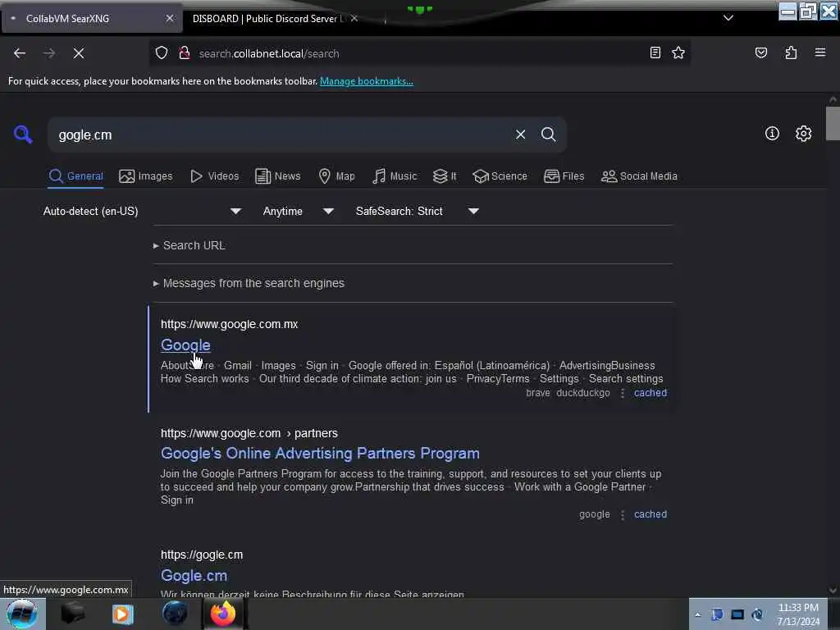The height and width of the screenshot is (630, 840).
Task: Switch to the Map category
Action: (336, 176)
